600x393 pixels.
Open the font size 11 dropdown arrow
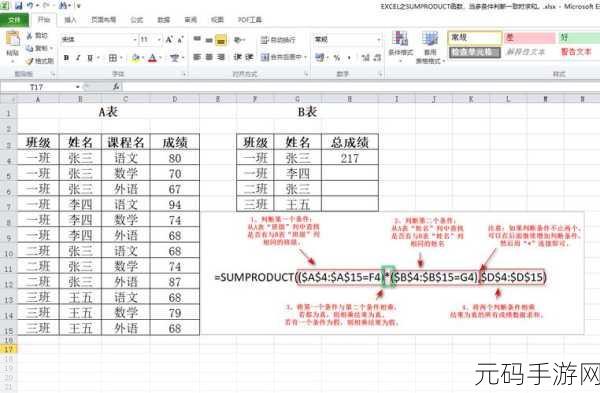point(159,39)
